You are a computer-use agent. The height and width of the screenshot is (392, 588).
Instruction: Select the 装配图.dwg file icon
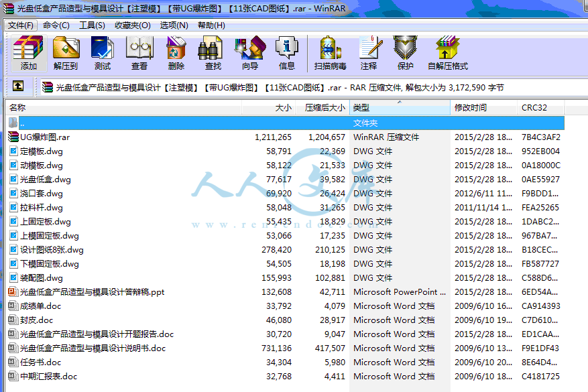pos(13,277)
